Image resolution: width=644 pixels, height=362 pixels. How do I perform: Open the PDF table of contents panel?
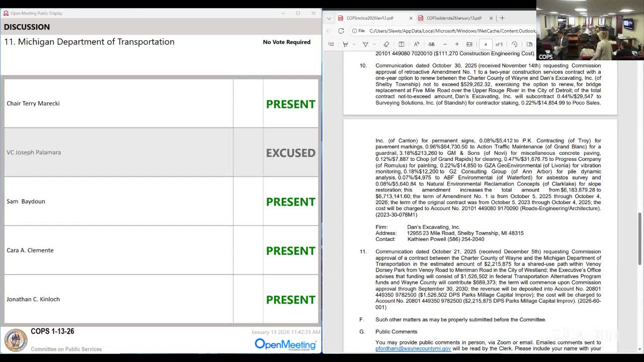(331, 44)
